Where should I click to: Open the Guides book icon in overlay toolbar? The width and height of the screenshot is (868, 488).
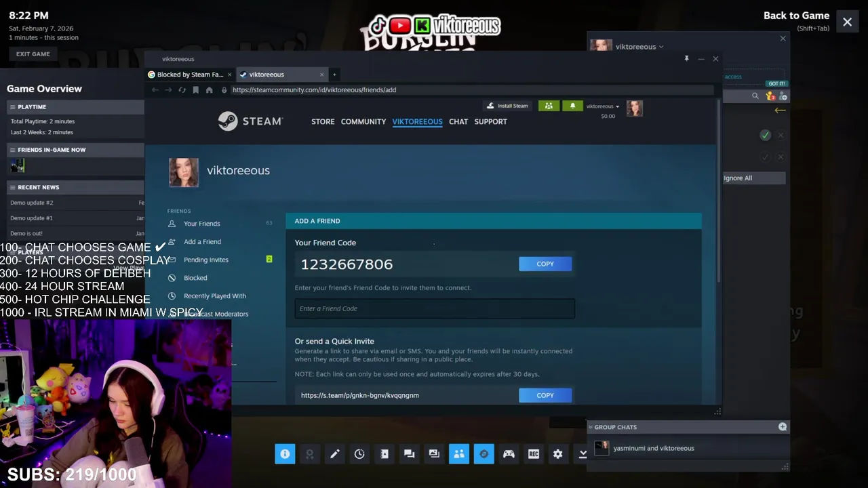pos(384,454)
